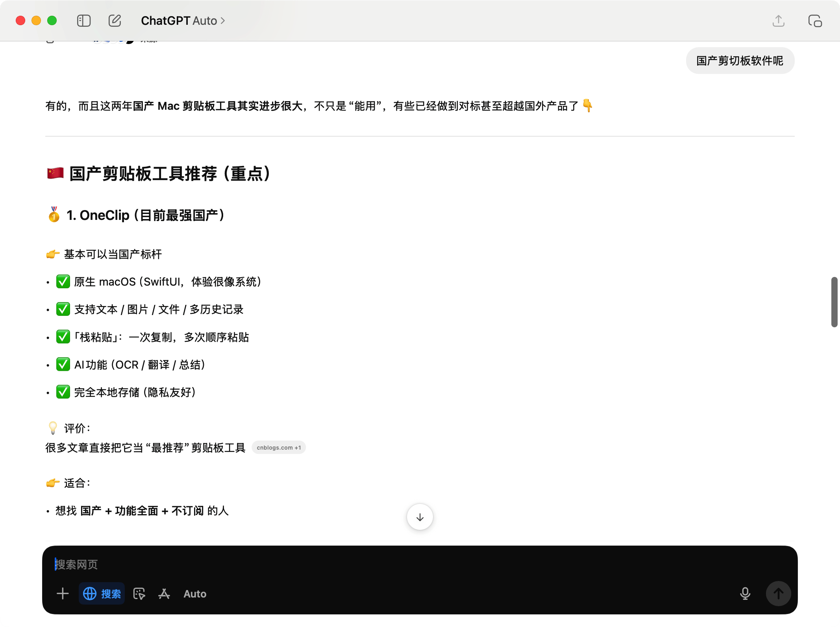Toggle the 搜索 web search pill
Viewport: 840px width, 627px height.
102,594
